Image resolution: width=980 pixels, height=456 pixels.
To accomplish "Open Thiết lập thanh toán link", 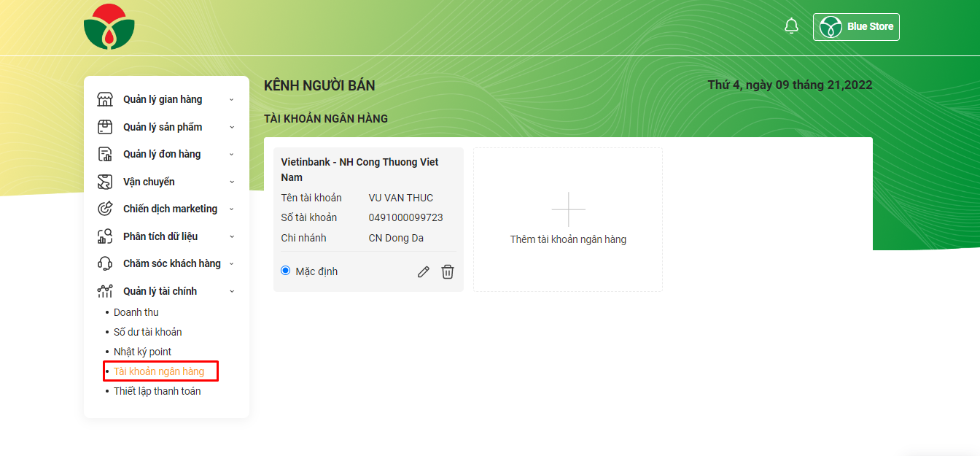I will coord(157,391).
